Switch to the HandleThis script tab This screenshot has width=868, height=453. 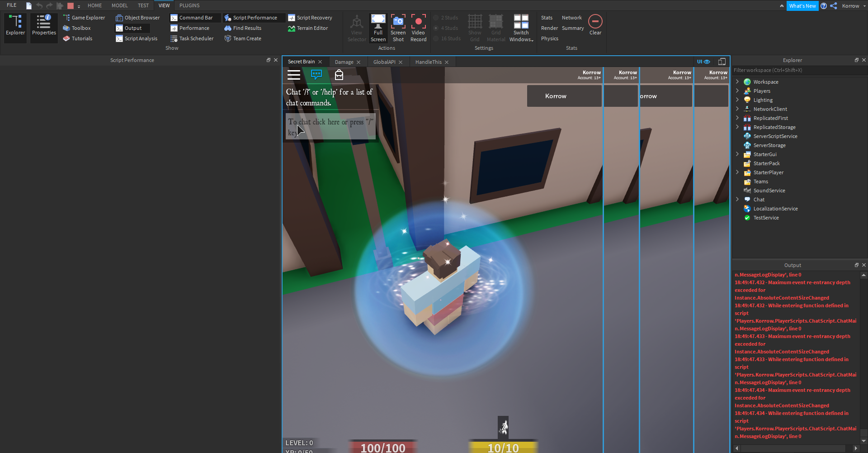coord(428,62)
